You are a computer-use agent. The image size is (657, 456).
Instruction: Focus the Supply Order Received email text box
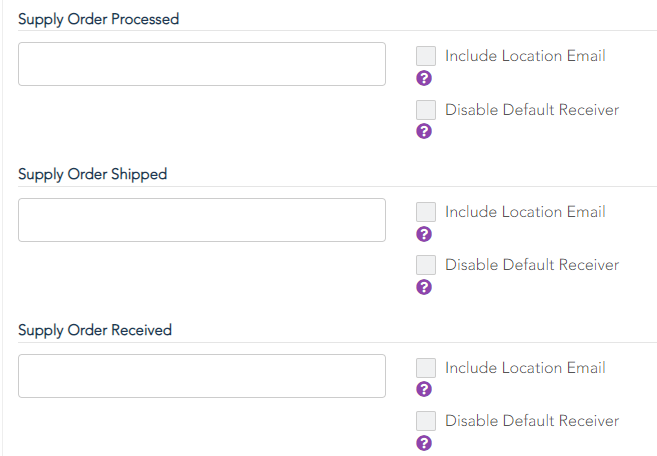pos(202,376)
